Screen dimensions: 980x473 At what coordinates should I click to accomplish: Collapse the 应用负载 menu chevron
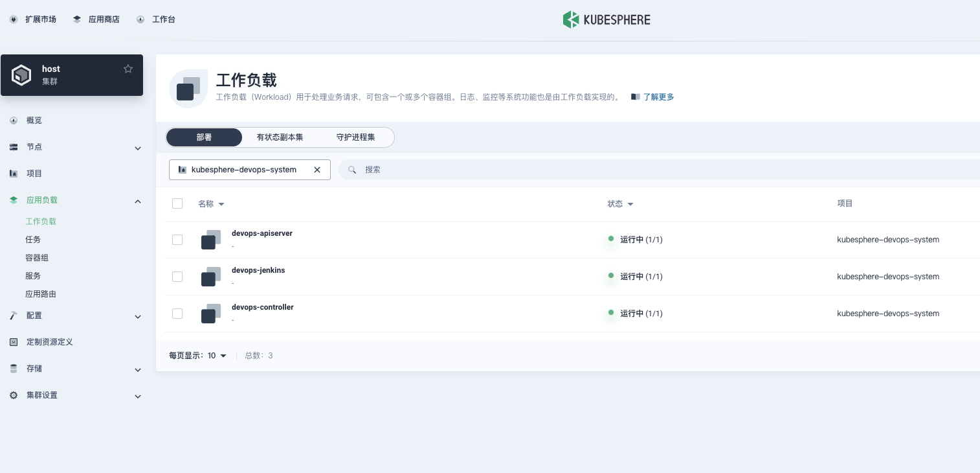tap(138, 201)
